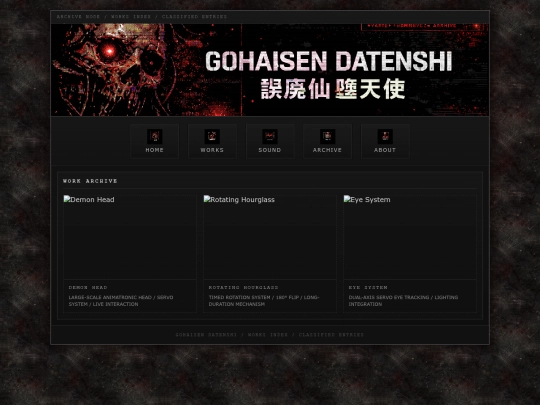Viewport: 540px width, 405px height.
Task: Open the Eye System image thumbnail
Action: (x=410, y=237)
